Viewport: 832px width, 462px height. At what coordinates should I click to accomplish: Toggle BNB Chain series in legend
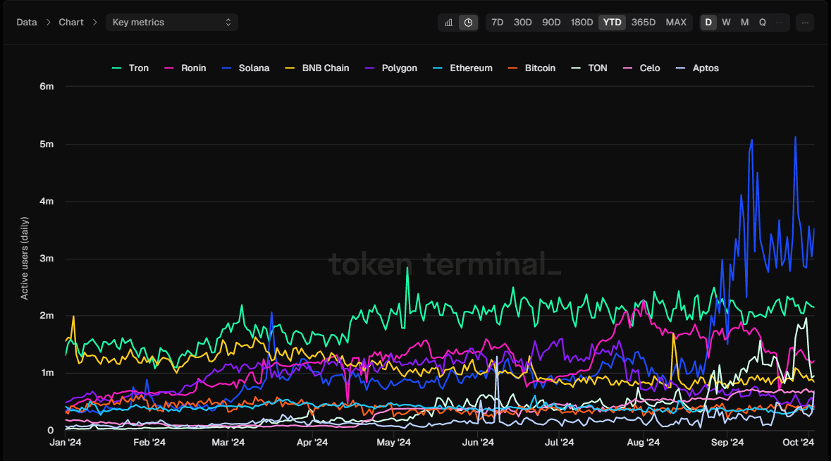[317, 68]
